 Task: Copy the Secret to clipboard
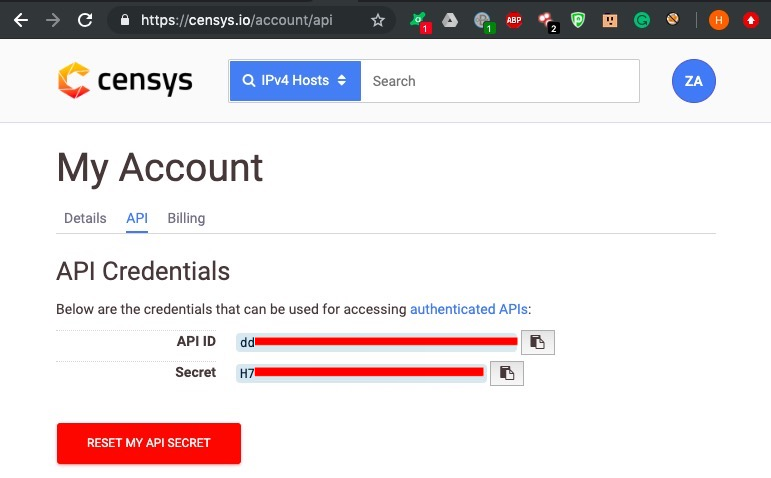[507, 374]
